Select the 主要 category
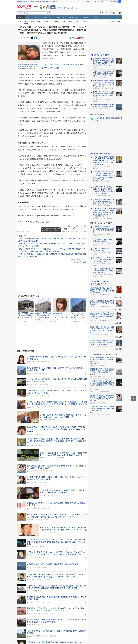 click(x=20, y=21)
